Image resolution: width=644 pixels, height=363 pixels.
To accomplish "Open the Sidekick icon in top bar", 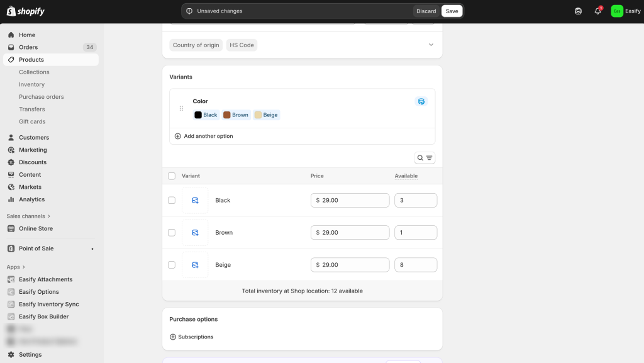I will click(578, 11).
